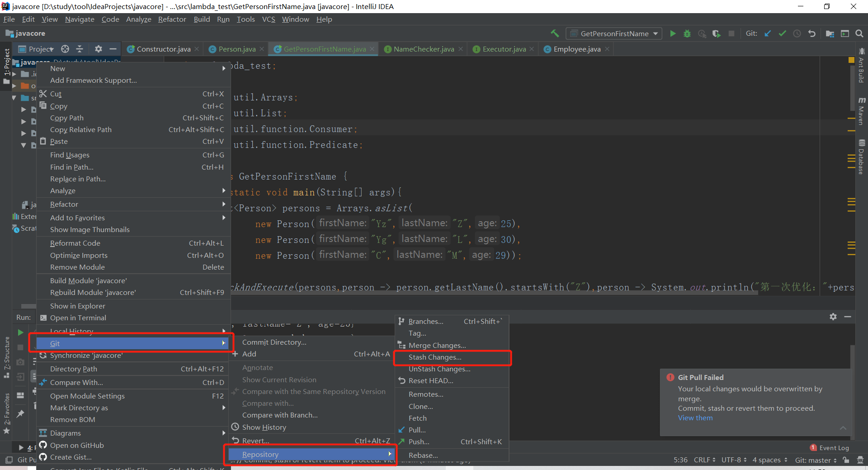Screen dimensions: 868x470
Task: Open the Ant Build tool window button
Action: [x=861, y=66]
